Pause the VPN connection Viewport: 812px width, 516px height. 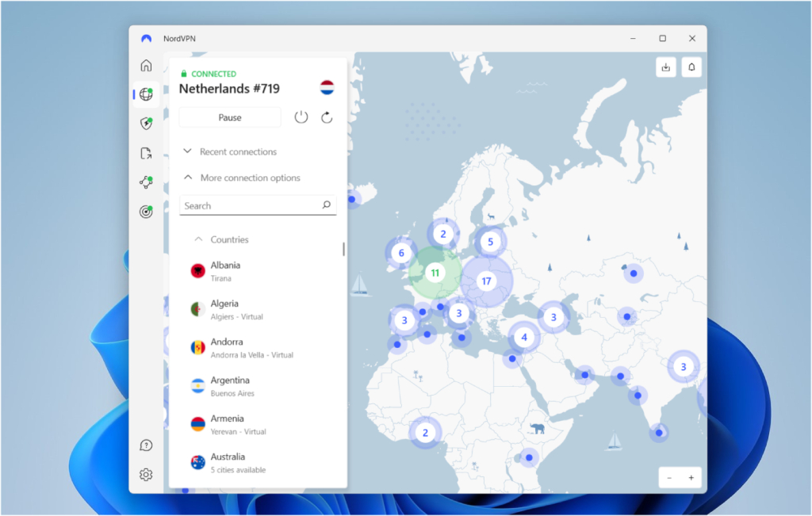click(x=229, y=117)
